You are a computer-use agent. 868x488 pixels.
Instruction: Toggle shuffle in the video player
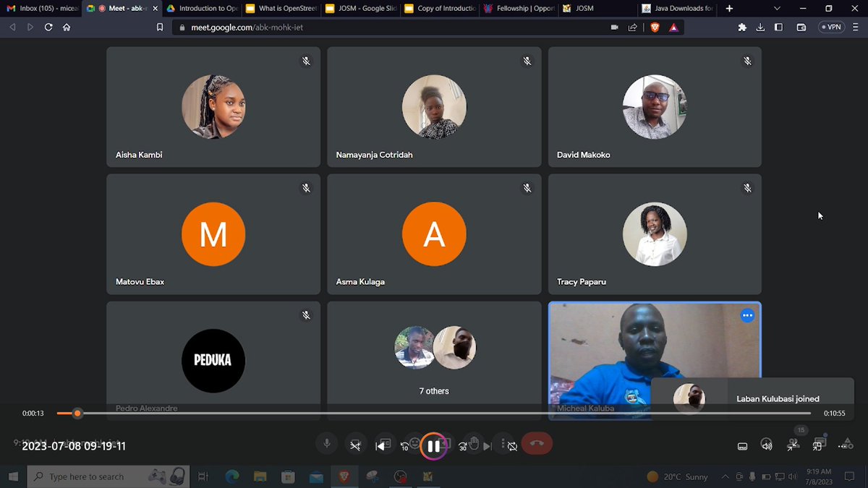[x=355, y=446]
